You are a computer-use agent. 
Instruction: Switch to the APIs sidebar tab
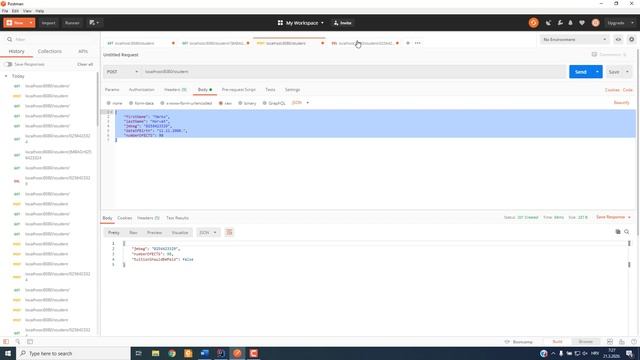pyautogui.click(x=83, y=51)
